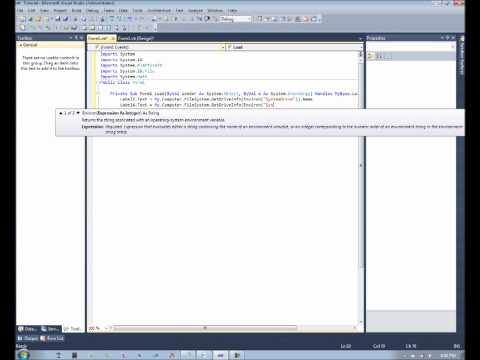This screenshot has width=480, height=360.
Task: Click the Categorized icon in Properties panel
Action: click(371, 56)
